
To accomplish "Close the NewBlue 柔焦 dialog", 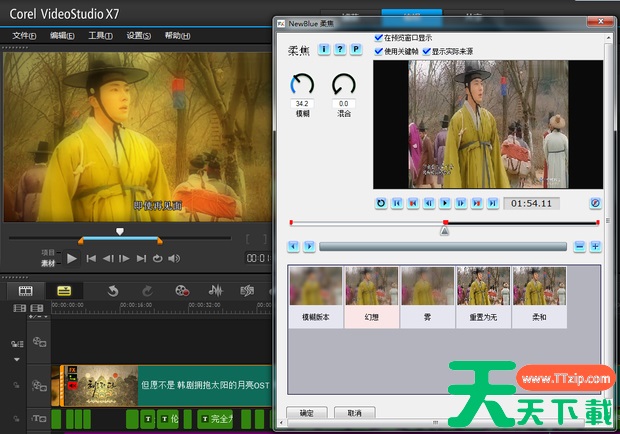I will coord(600,21).
